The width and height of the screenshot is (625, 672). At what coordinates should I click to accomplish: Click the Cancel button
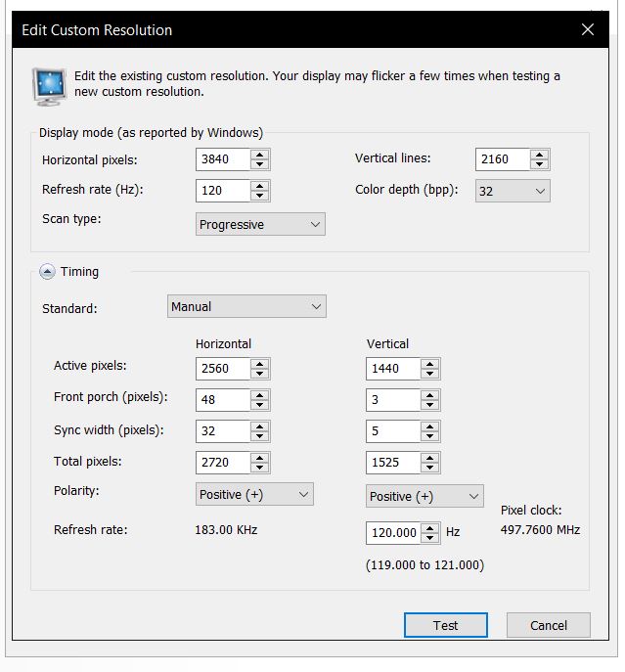pyautogui.click(x=549, y=625)
